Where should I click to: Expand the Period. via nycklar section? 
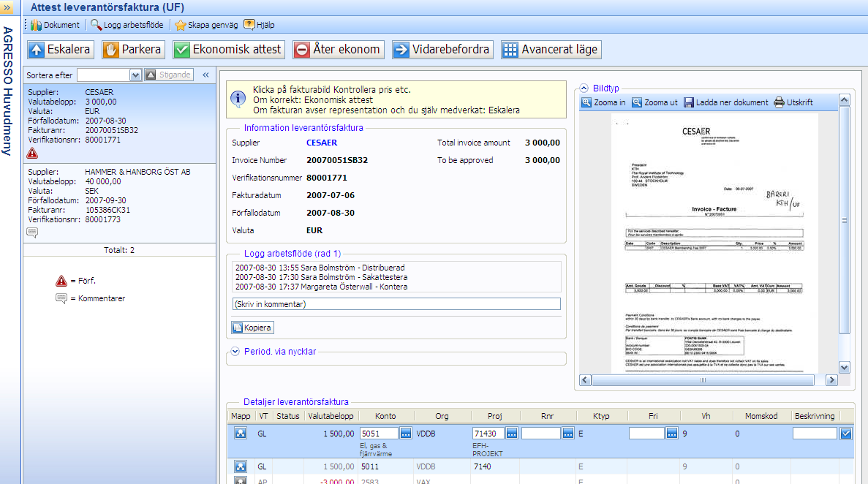(235, 352)
